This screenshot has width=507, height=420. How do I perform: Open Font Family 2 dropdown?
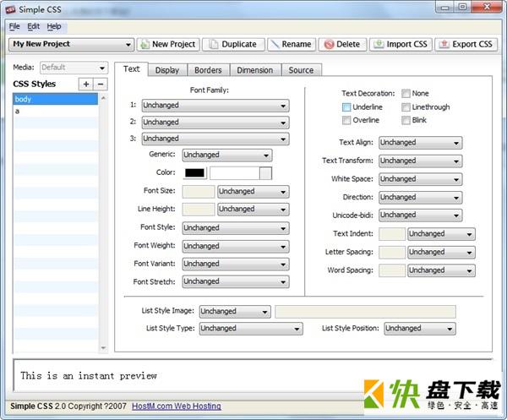[215, 123]
